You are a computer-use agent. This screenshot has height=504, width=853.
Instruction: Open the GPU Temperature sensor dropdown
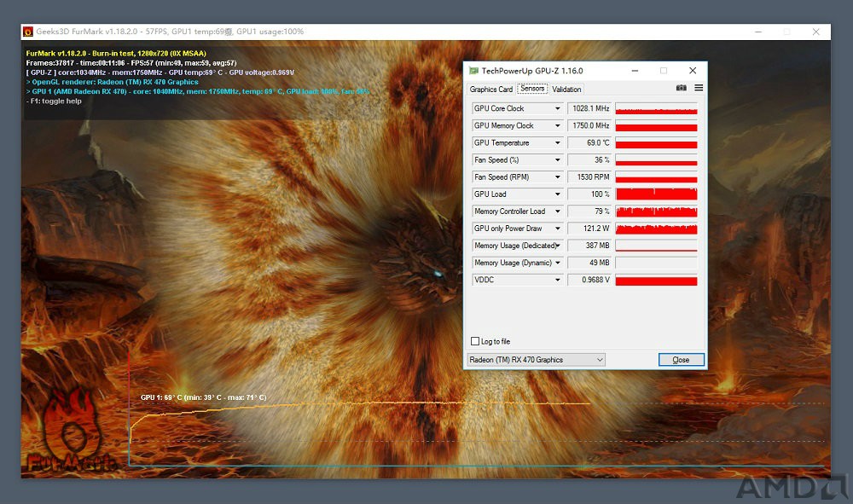pos(558,143)
